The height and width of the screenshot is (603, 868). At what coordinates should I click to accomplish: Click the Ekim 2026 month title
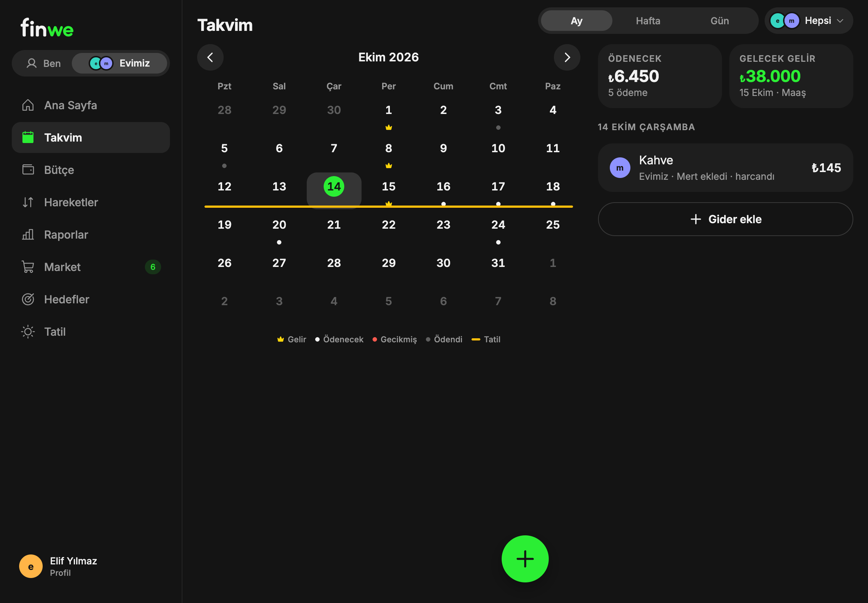click(x=388, y=57)
